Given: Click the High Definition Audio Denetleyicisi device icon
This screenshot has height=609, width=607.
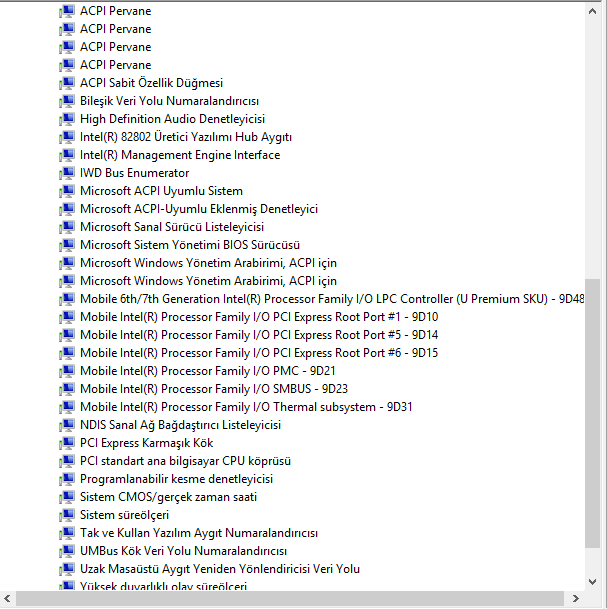Looking at the screenshot, I should [x=67, y=119].
